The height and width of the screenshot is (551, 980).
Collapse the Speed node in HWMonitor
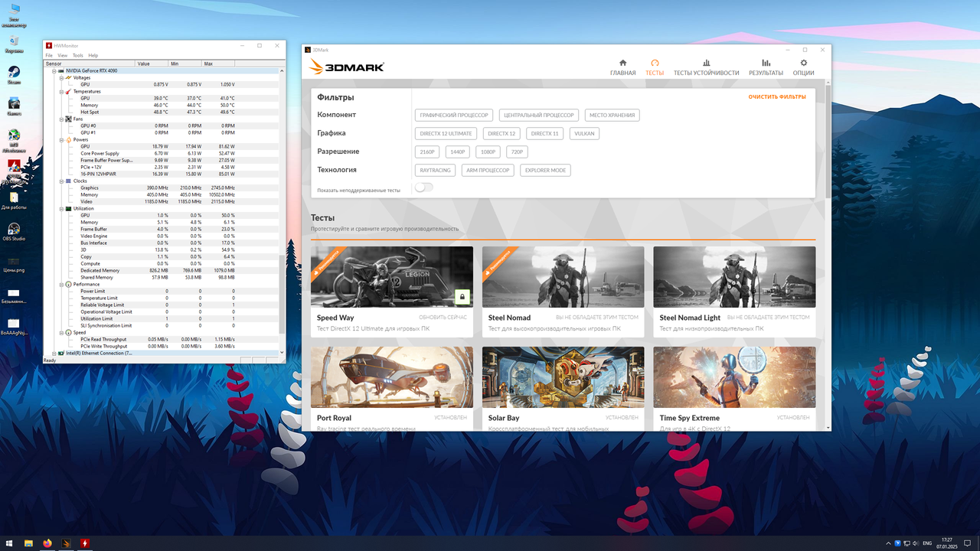pos(62,332)
